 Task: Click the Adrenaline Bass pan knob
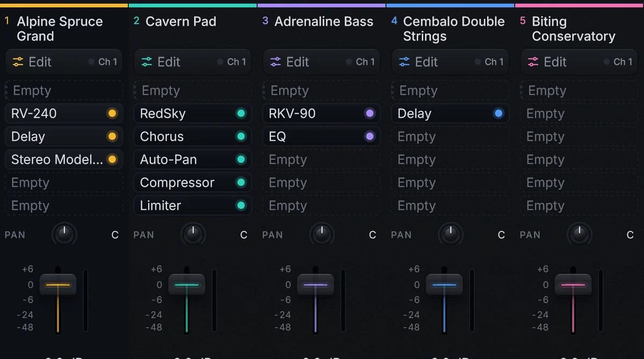click(322, 234)
